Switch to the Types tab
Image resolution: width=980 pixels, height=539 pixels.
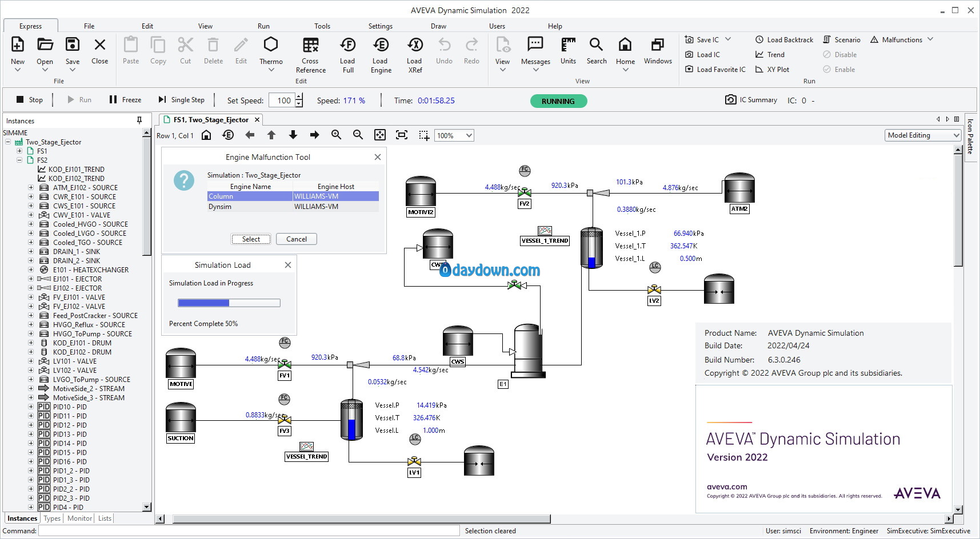click(x=52, y=518)
